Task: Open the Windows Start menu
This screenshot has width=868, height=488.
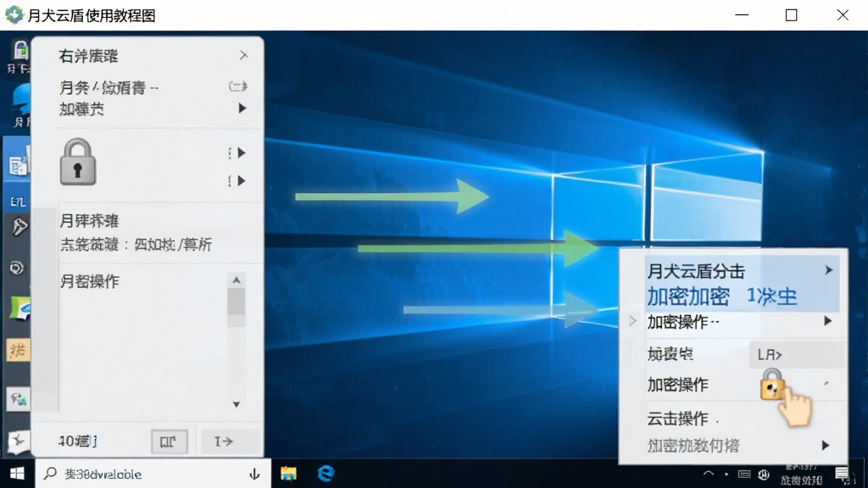Action: (17, 474)
